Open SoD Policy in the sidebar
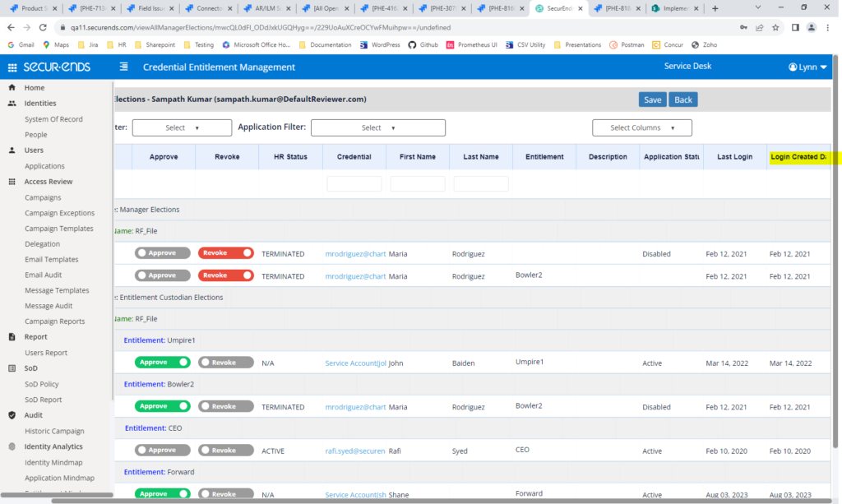842x504 pixels. 41,384
